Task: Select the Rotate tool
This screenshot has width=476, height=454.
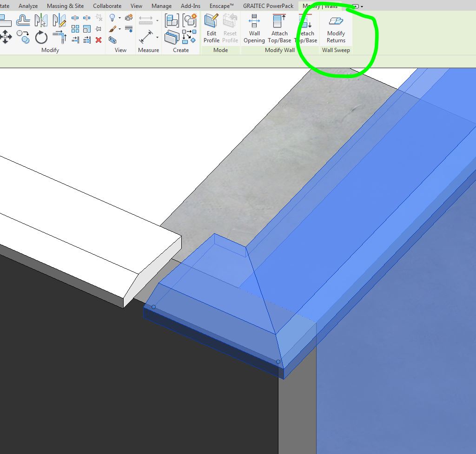Action: [x=41, y=36]
